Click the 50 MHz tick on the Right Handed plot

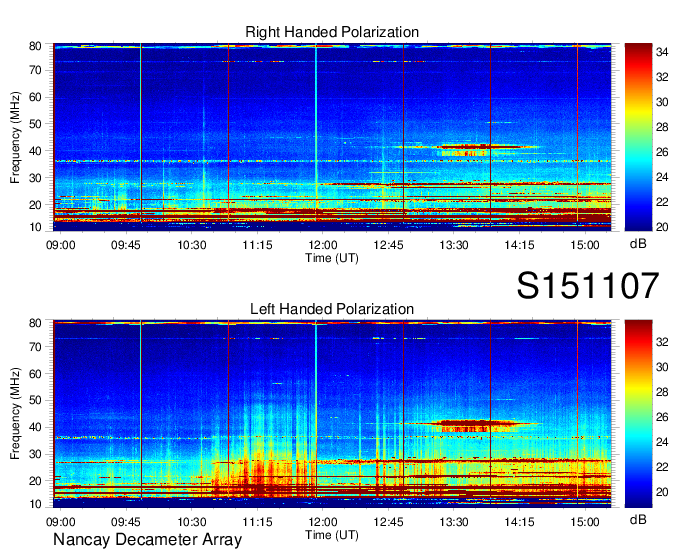pyautogui.click(x=35, y=124)
